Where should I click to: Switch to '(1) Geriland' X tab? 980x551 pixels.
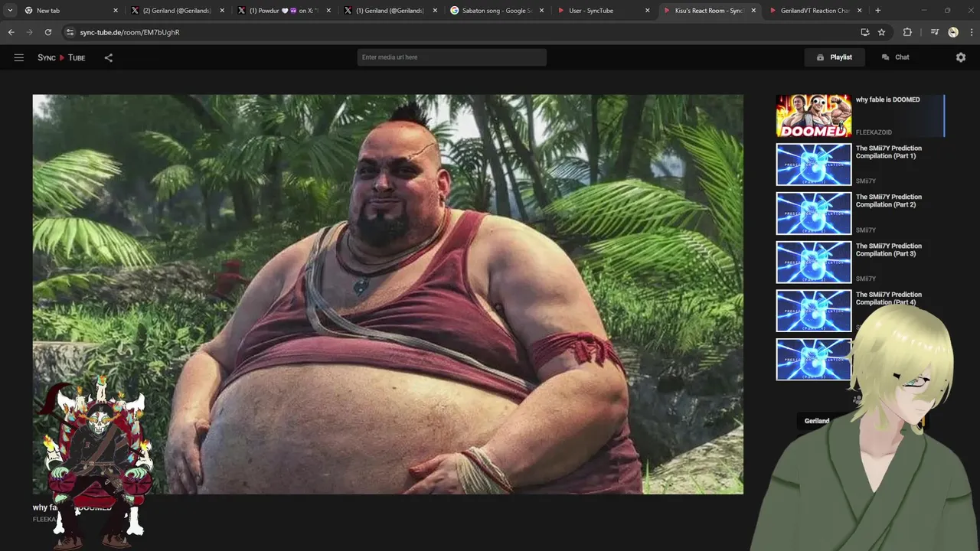[390, 11]
